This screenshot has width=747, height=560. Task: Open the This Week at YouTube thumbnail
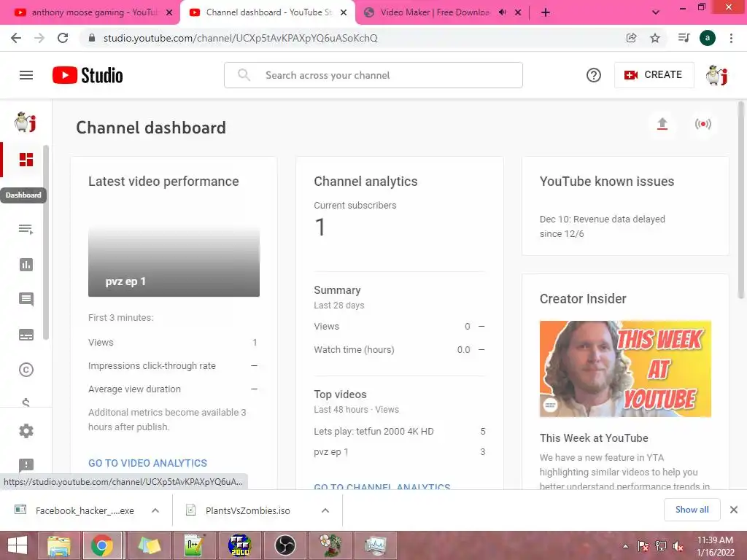click(x=625, y=369)
